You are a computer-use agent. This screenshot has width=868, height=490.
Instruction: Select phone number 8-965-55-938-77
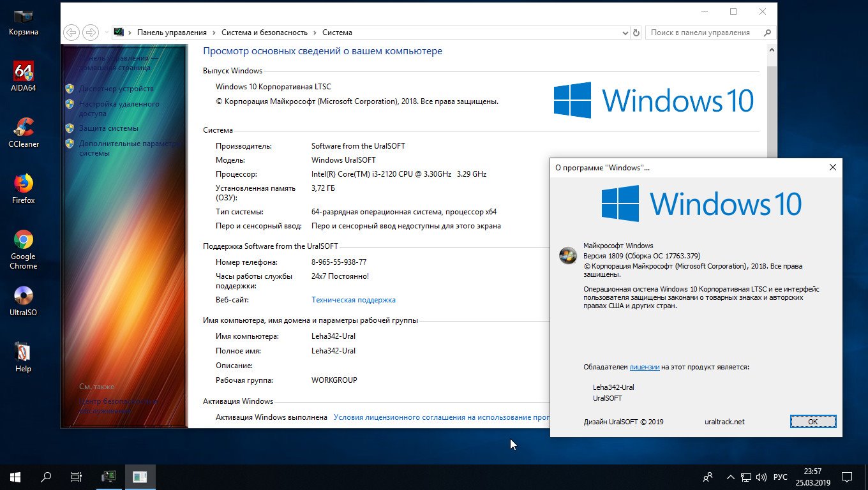pos(339,262)
